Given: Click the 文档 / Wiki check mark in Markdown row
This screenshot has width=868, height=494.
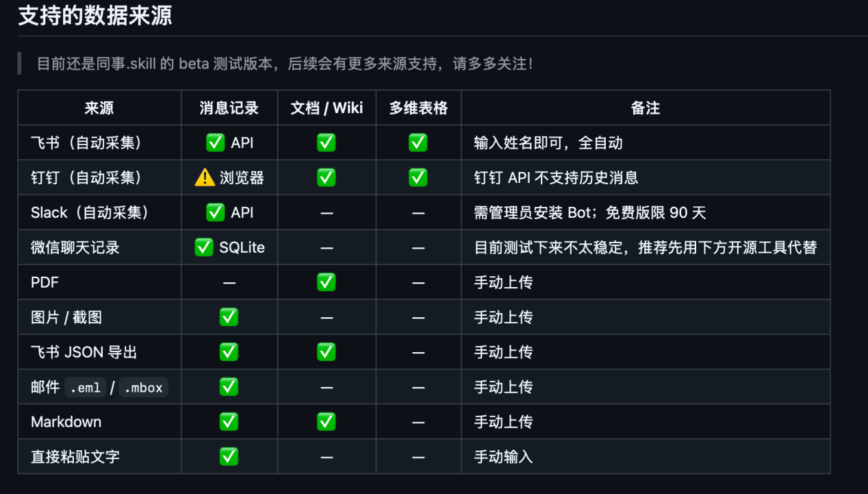Looking at the screenshot, I should [x=327, y=421].
